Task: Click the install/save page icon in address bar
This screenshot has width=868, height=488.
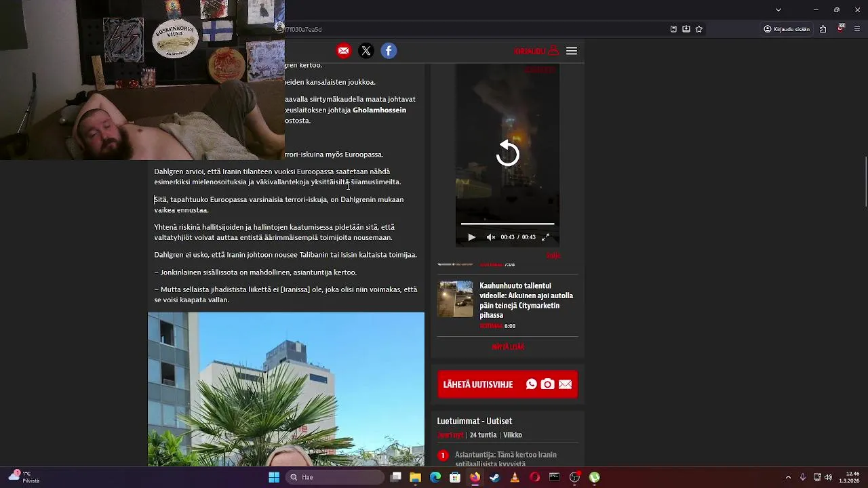Action: click(x=686, y=29)
